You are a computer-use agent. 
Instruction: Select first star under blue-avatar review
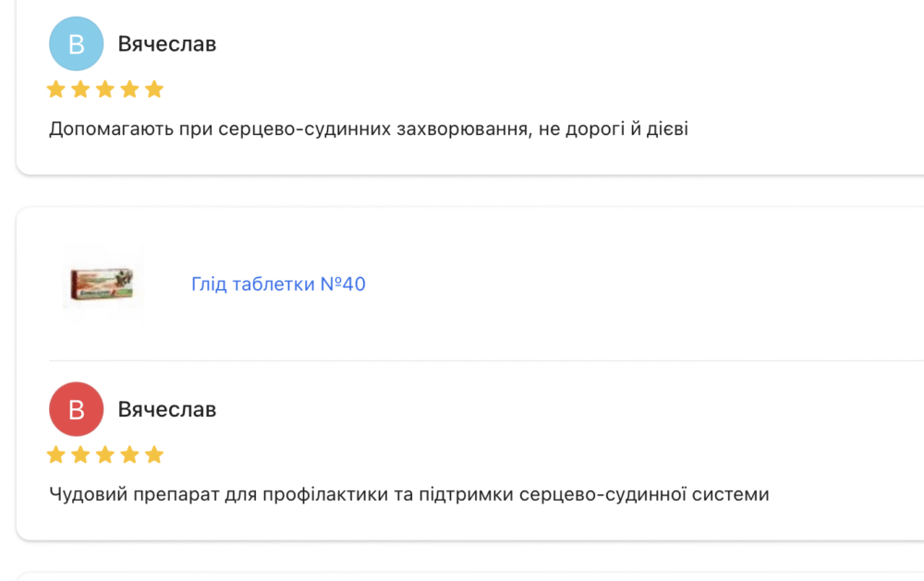[x=56, y=90]
